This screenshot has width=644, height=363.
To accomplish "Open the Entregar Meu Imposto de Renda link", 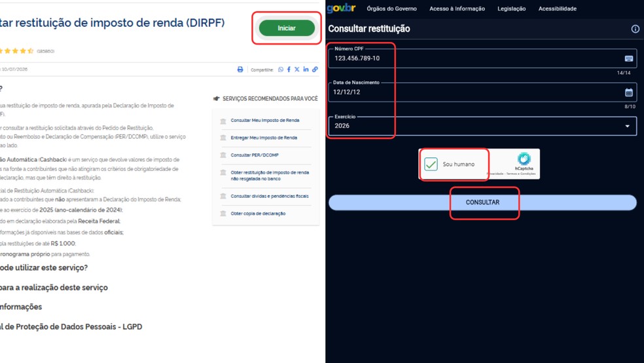I will 264,138.
